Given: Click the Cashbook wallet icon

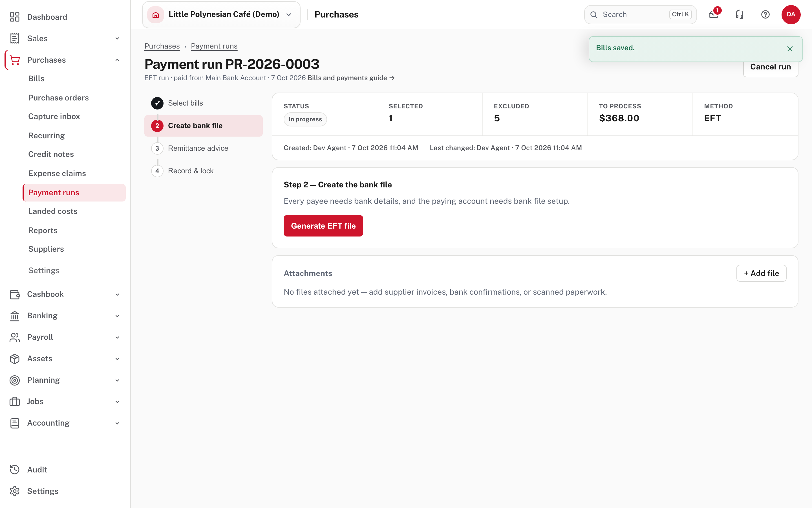Looking at the screenshot, I should click(14, 294).
